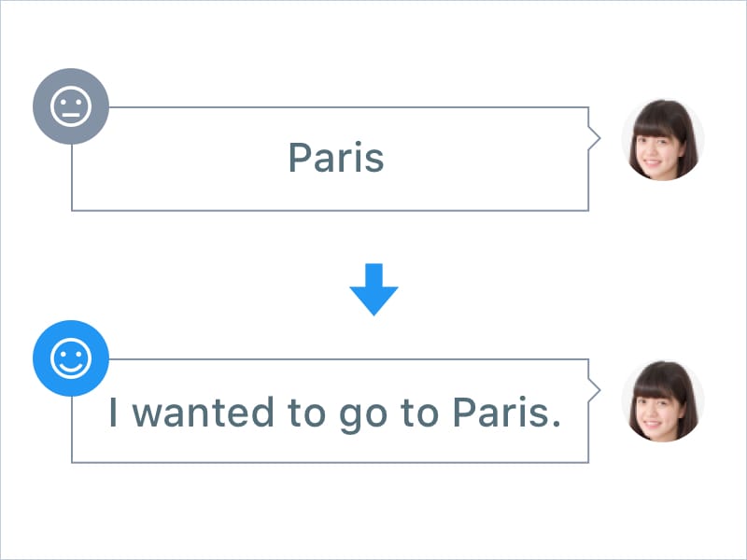Click the pointer tail of the Paris bubble

coord(594,138)
